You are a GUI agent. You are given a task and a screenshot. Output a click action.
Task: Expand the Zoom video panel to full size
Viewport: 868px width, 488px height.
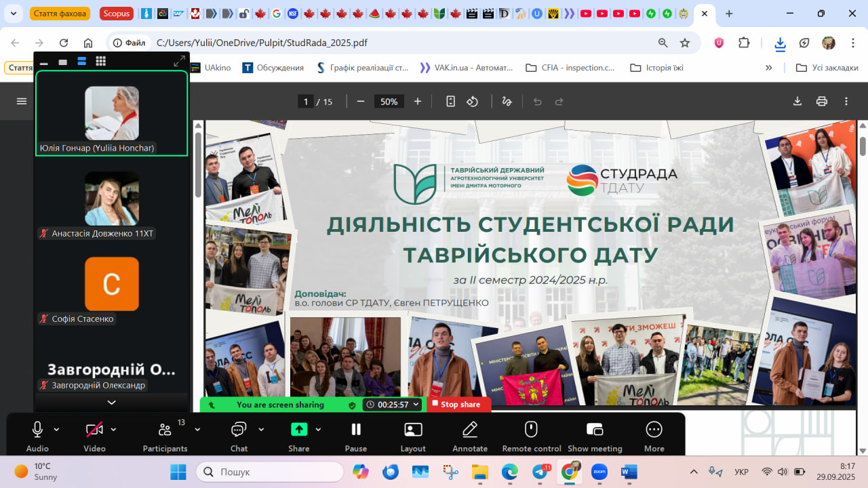(x=179, y=62)
